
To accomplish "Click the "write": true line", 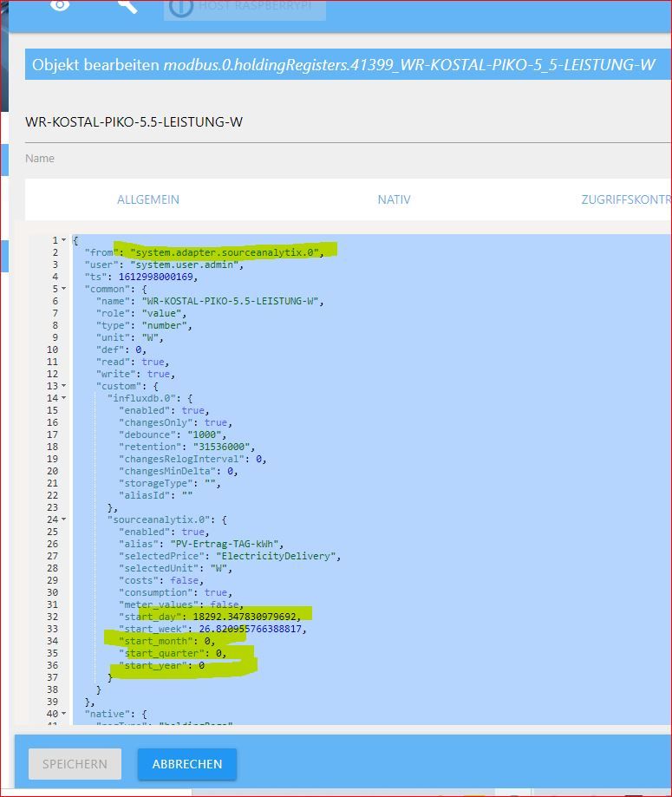I will [x=135, y=374].
